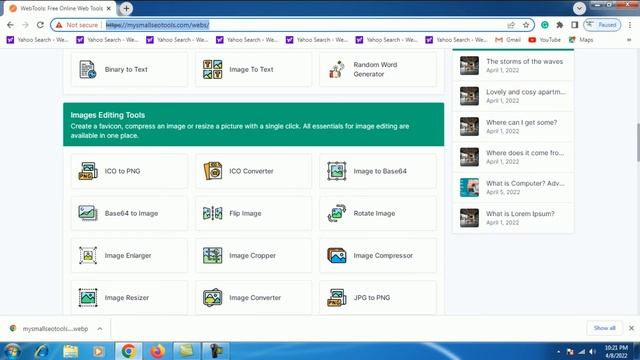Click Show all downloads button
Screen dimensions: 640x360
tap(604, 328)
